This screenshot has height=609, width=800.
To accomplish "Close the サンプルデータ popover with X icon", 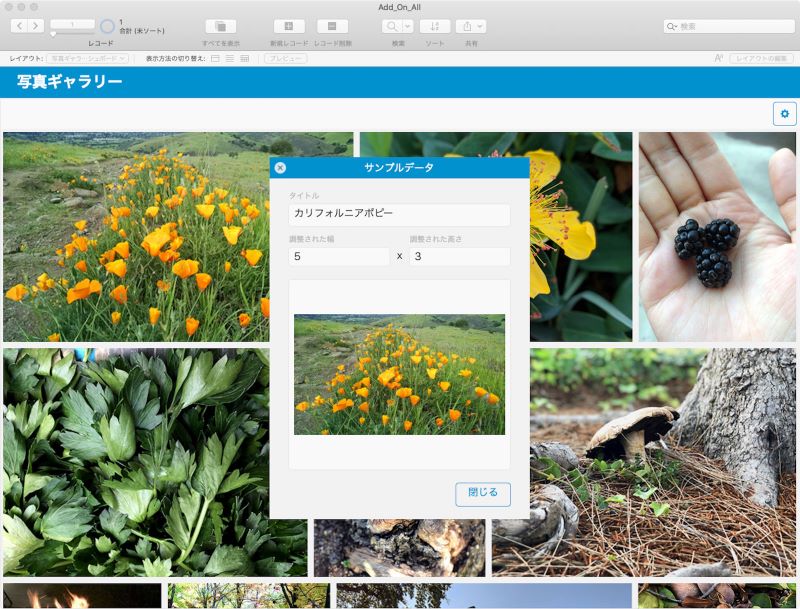I will (280, 167).
